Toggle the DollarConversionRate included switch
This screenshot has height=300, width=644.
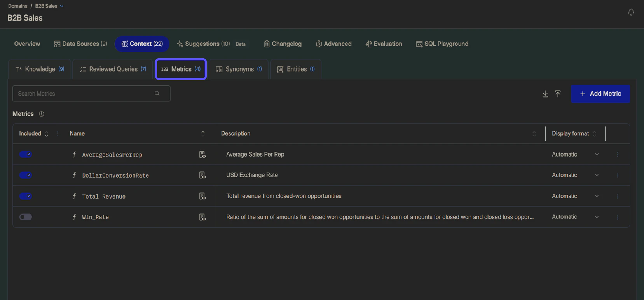26,175
